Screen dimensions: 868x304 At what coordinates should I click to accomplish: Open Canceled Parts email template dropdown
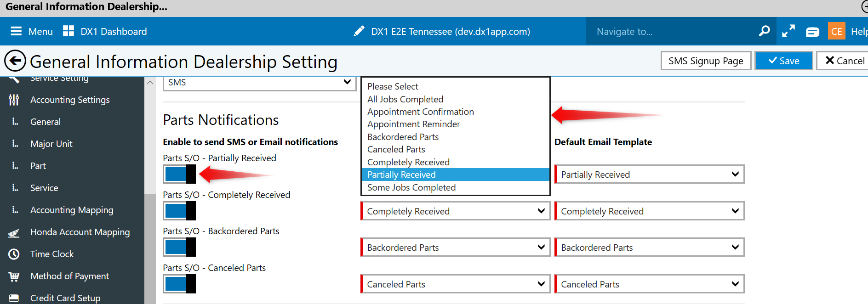tap(650, 284)
